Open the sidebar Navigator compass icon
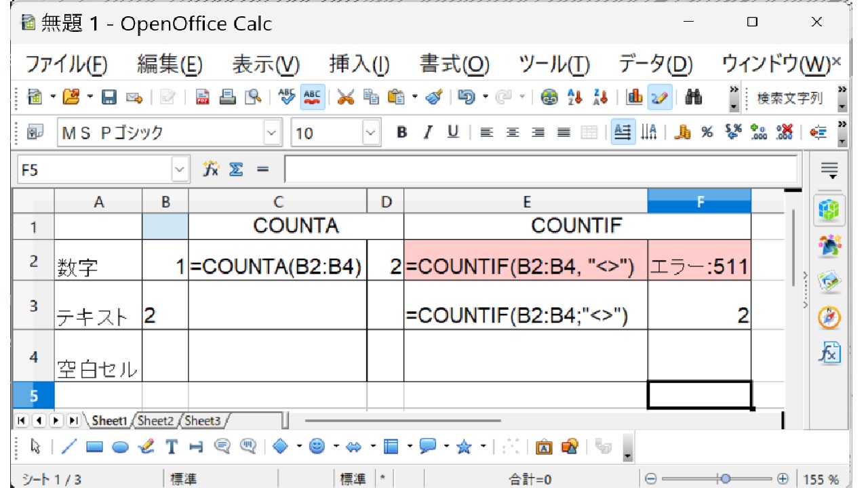This screenshot has width=868, height=488. [x=830, y=317]
